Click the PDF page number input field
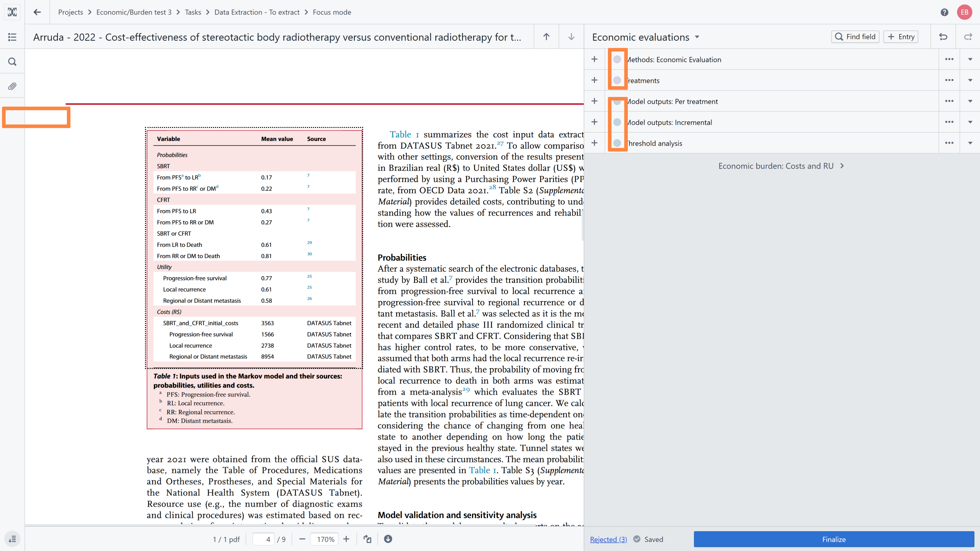 point(263,539)
